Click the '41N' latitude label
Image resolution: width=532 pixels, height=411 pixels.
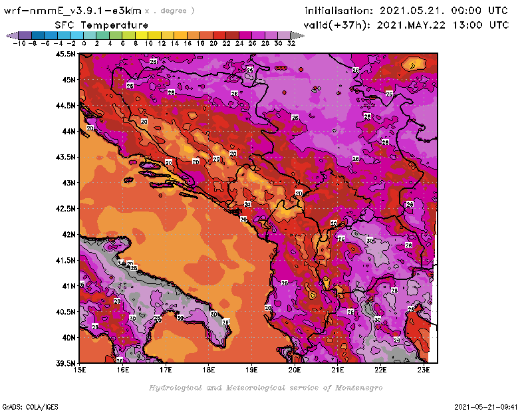click(x=68, y=286)
